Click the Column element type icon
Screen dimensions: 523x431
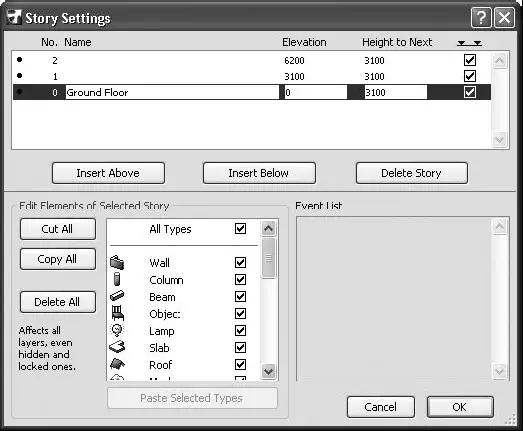click(117, 279)
